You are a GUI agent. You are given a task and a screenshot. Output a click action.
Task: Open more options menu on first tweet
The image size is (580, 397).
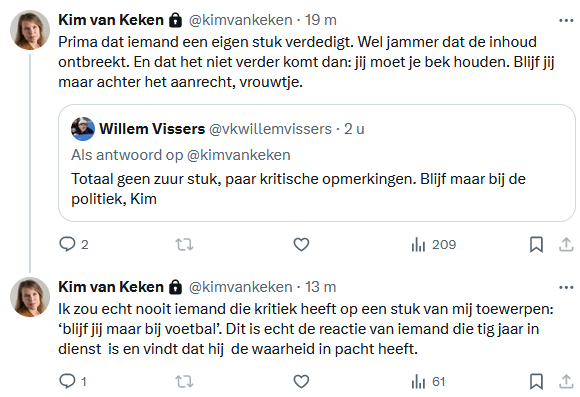(x=566, y=20)
